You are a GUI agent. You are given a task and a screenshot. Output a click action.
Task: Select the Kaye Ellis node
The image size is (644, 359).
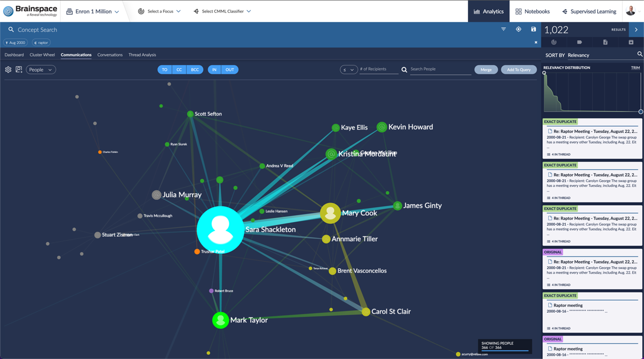[x=336, y=128]
